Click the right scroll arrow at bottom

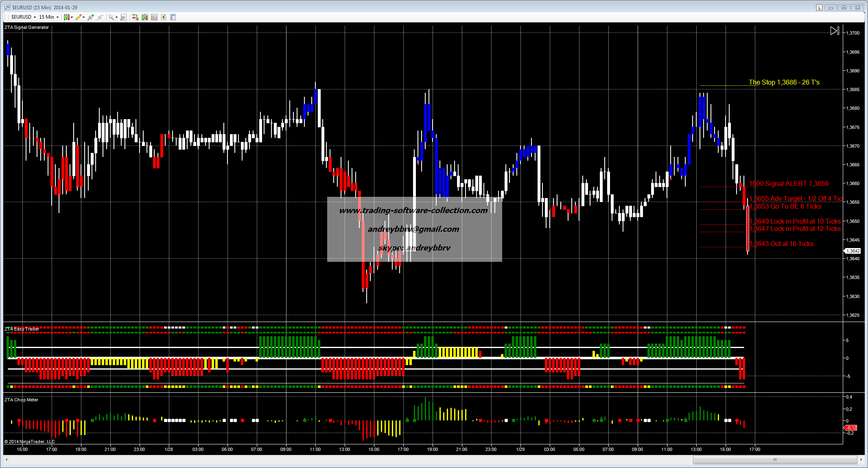click(861, 459)
